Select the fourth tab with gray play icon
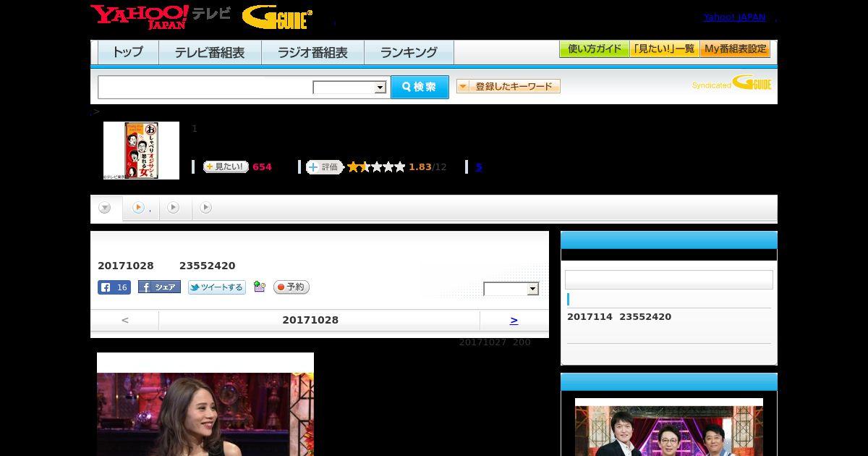 [x=207, y=208]
